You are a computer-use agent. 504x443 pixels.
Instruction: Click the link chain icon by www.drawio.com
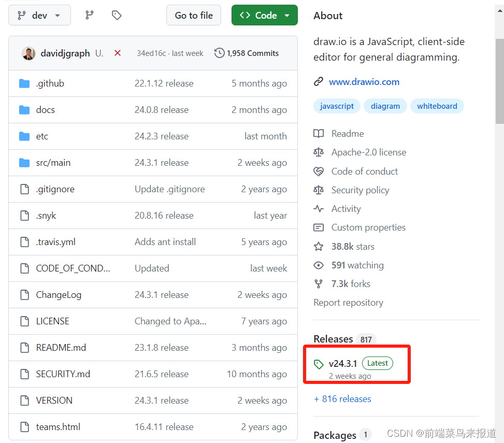pyautogui.click(x=318, y=82)
